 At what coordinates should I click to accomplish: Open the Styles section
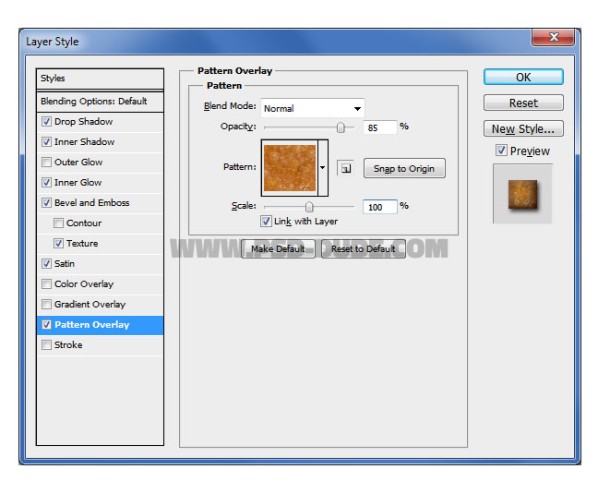pyautogui.click(x=100, y=78)
